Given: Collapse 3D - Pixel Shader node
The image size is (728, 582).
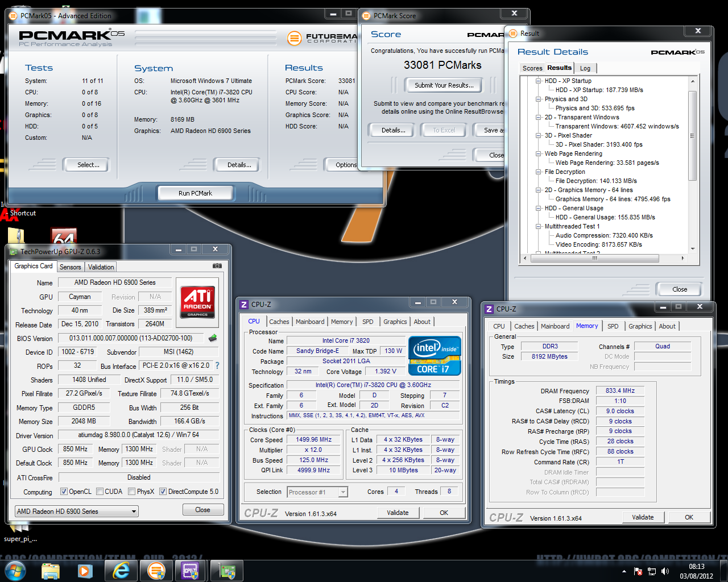Looking at the screenshot, I should coord(538,135).
